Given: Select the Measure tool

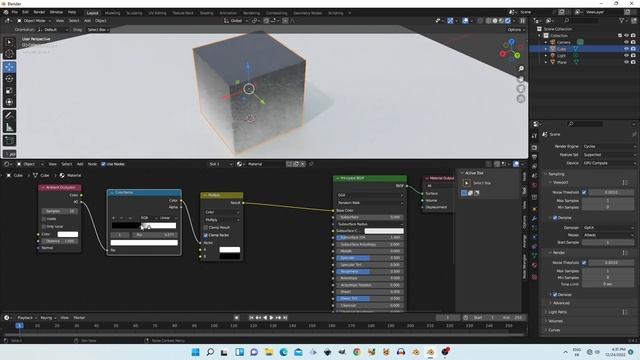Looking at the screenshot, I should pyautogui.click(x=9, y=127).
